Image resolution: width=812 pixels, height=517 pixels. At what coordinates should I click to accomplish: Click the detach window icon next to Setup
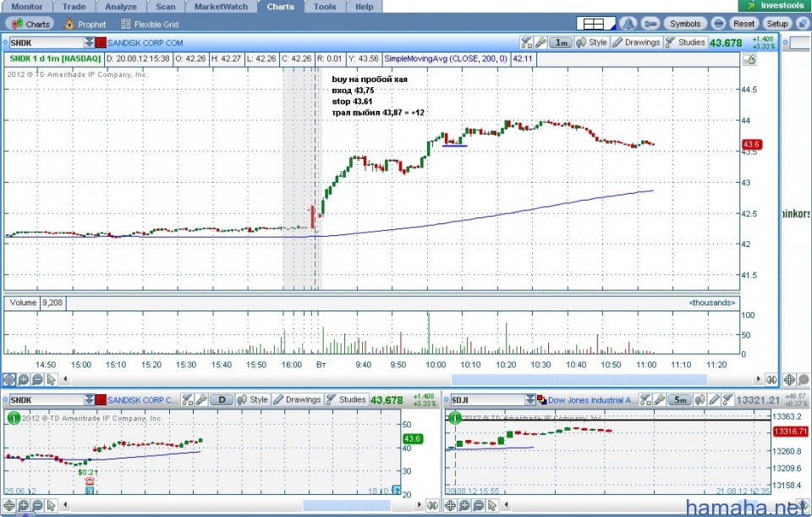click(802, 24)
